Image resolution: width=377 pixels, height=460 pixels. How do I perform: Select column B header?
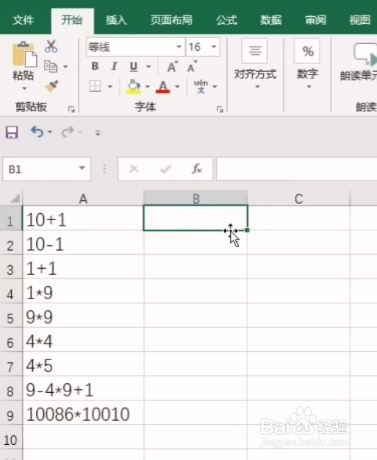pos(196,199)
